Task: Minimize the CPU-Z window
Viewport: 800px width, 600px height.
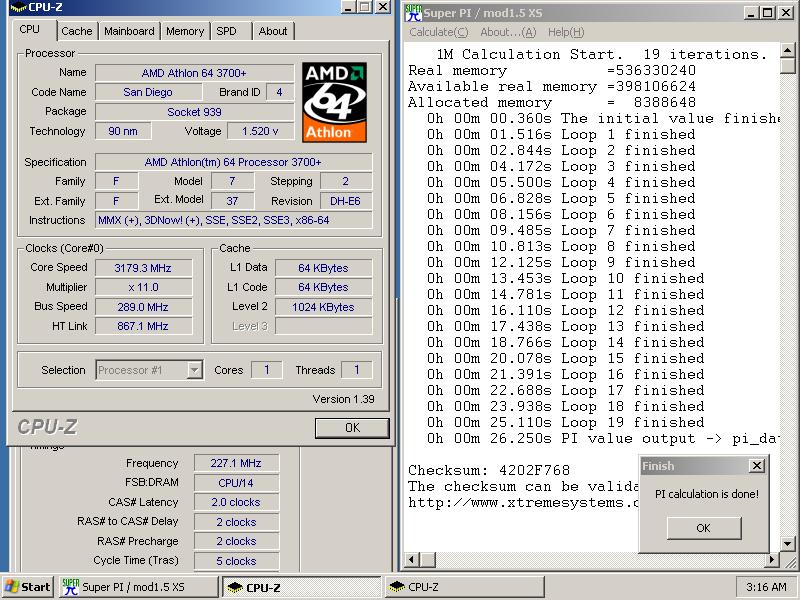Action: [348, 7]
